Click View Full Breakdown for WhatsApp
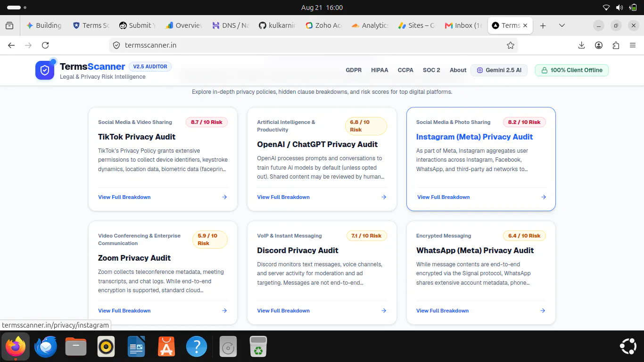Image resolution: width=644 pixels, height=362 pixels. 443,311
